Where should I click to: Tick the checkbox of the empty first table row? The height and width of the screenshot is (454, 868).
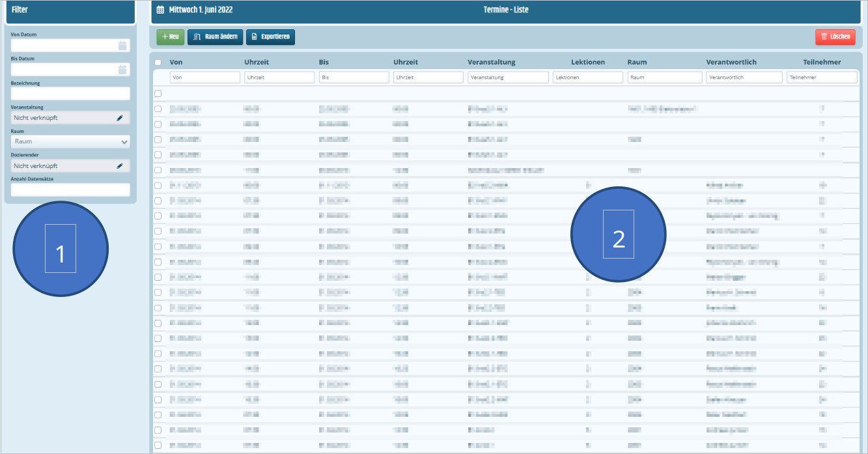(x=158, y=93)
